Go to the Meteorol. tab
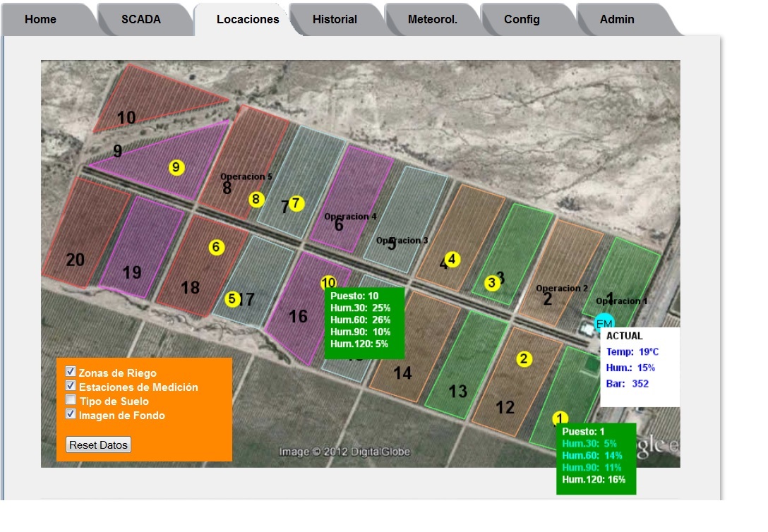Screen dimensions: 768x532 [433, 20]
